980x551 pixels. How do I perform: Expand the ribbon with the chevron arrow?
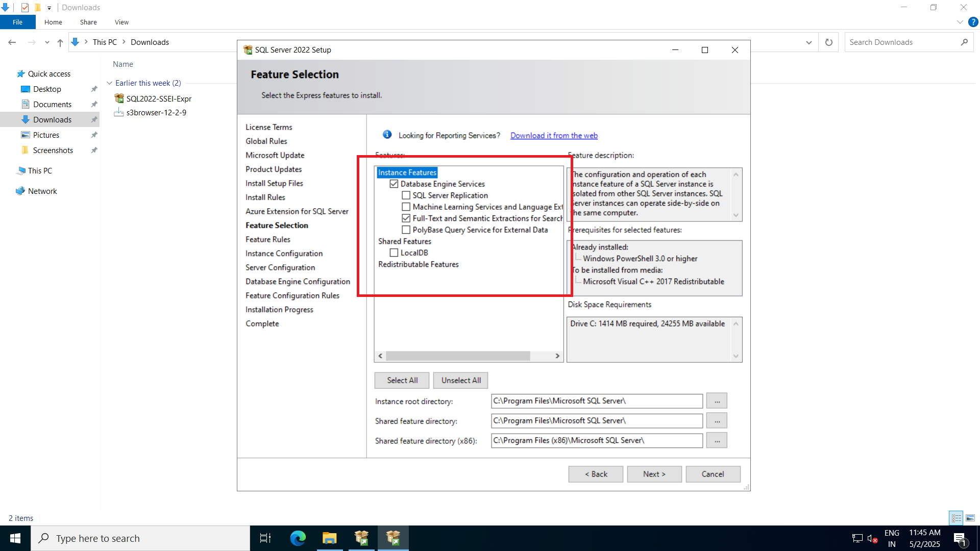point(960,22)
